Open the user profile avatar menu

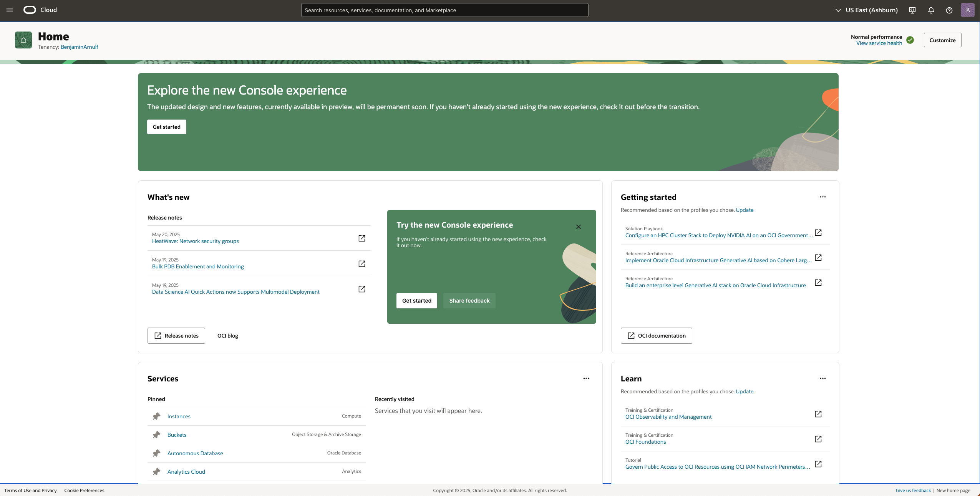click(967, 10)
